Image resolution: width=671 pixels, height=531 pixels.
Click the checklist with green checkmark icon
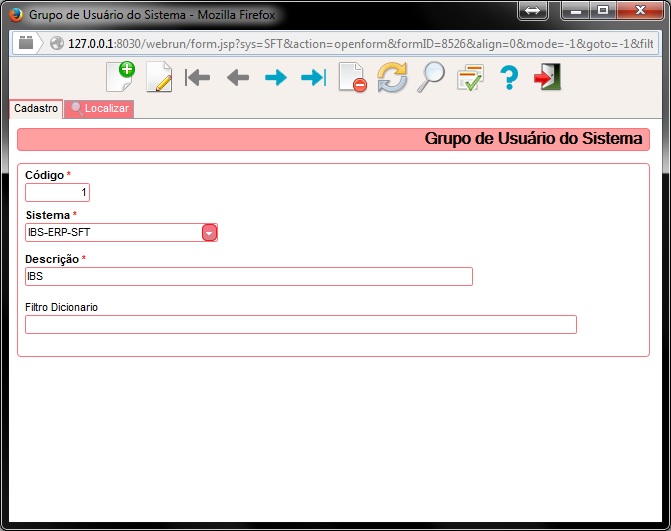point(470,77)
